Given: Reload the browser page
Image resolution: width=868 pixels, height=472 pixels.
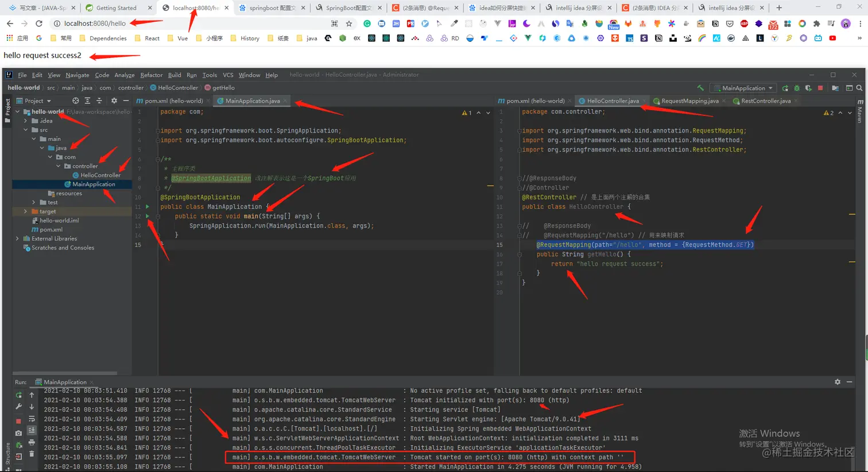Looking at the screenshot, I should [x=39, y=24].
